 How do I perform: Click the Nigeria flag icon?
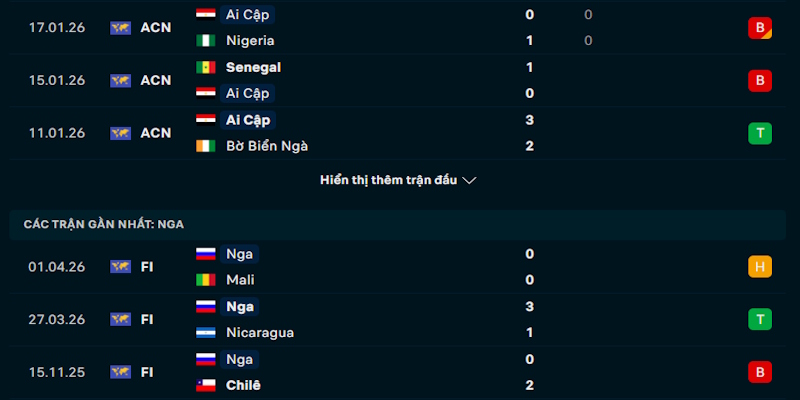tap(206, 41)
